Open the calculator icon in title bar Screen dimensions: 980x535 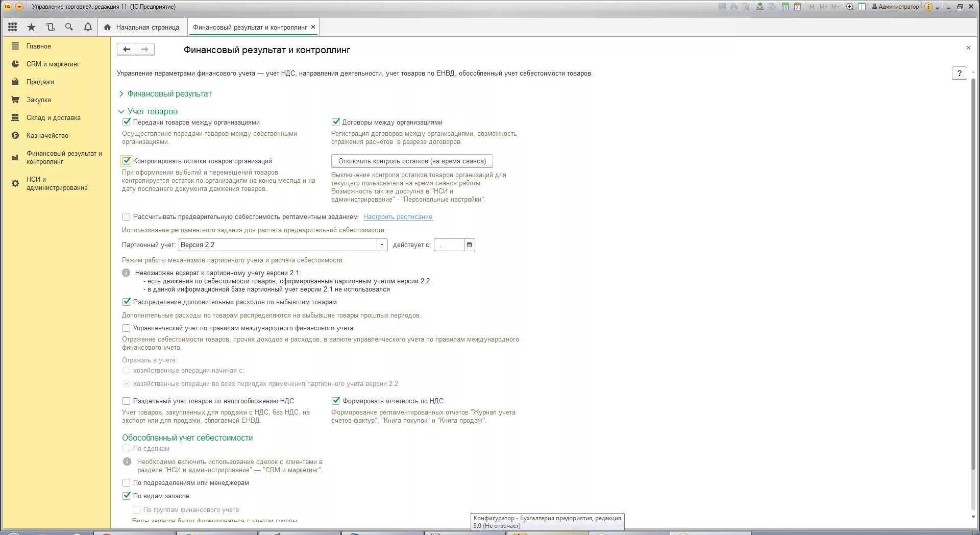[785, 7]
